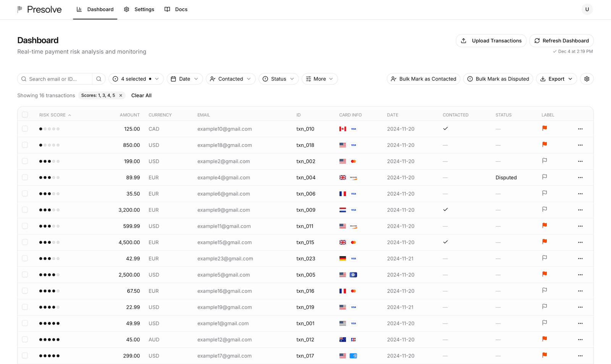This screenshot has height=364, width=611.
Task: Open the three-dot actions menu for txn_017
Action: click(580, 355)
